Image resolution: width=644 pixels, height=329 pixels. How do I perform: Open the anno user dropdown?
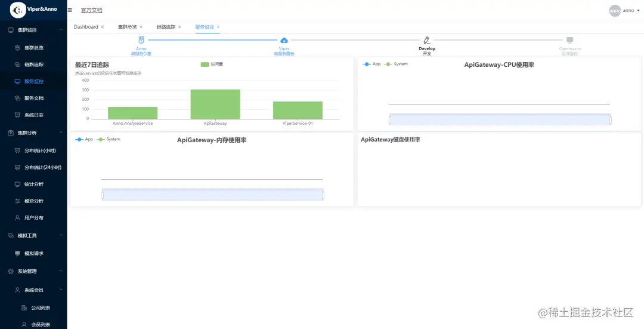click(631, 11)
